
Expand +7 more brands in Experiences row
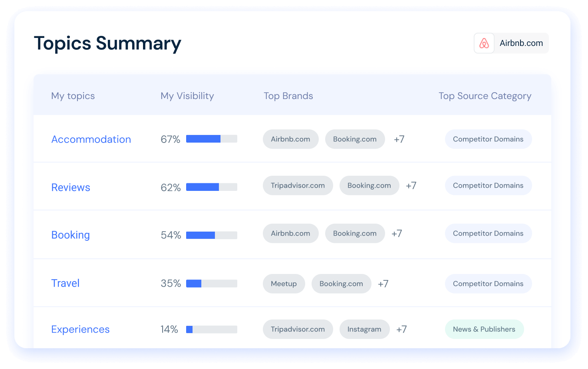point(401,329)
